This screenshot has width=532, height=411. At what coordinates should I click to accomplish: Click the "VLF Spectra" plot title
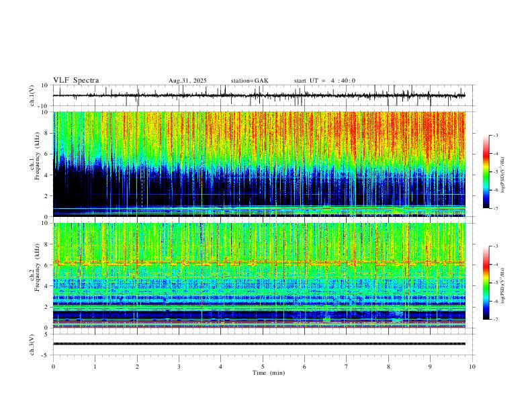76,81
